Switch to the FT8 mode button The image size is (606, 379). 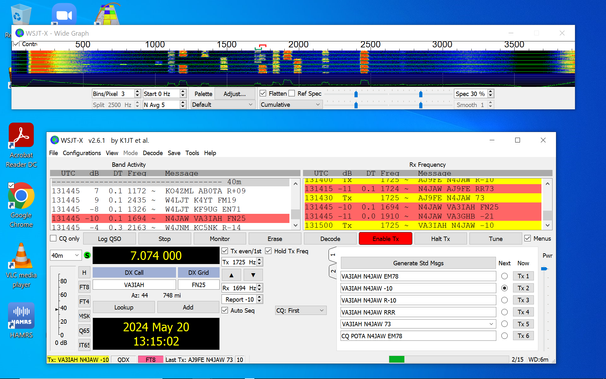point(84,287)
